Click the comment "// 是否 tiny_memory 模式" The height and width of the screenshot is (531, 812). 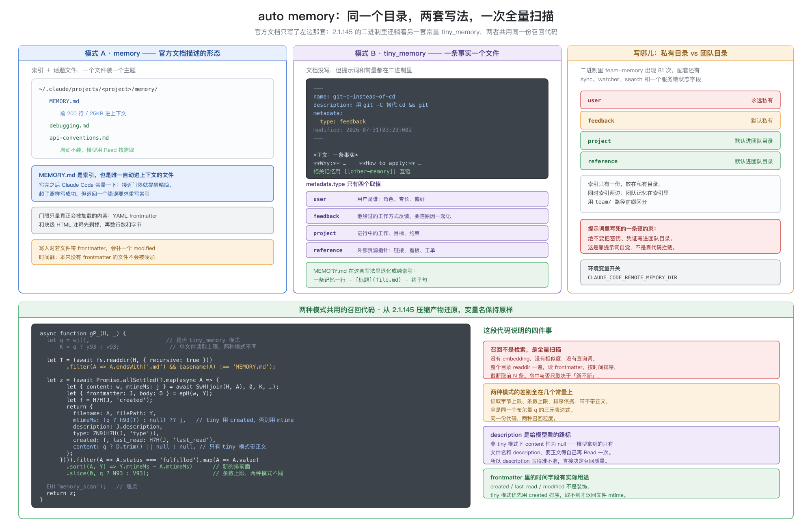click(203, 340)
